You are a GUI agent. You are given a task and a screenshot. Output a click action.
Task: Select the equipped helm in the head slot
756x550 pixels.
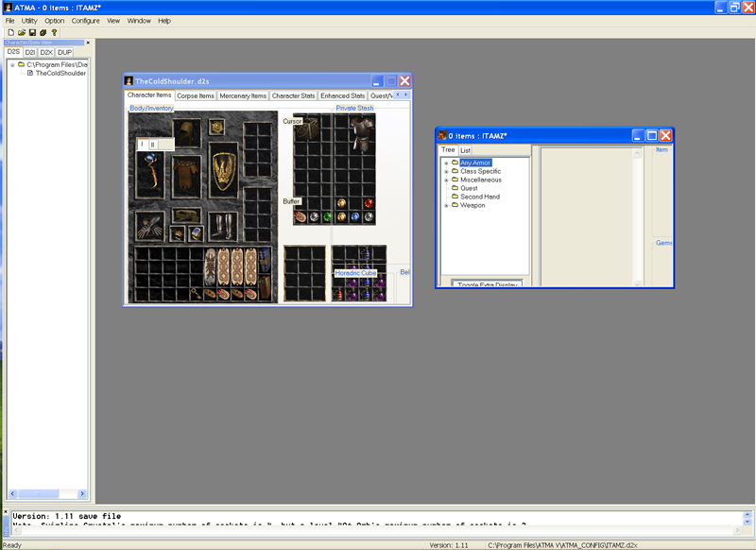(x=187, y=133)
